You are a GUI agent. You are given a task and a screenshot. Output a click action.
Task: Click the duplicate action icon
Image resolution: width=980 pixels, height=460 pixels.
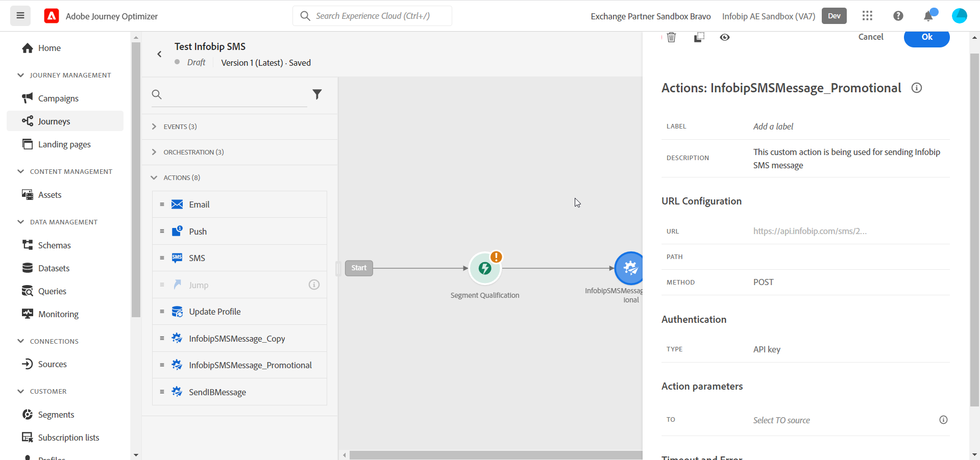(x=699, y=37)
